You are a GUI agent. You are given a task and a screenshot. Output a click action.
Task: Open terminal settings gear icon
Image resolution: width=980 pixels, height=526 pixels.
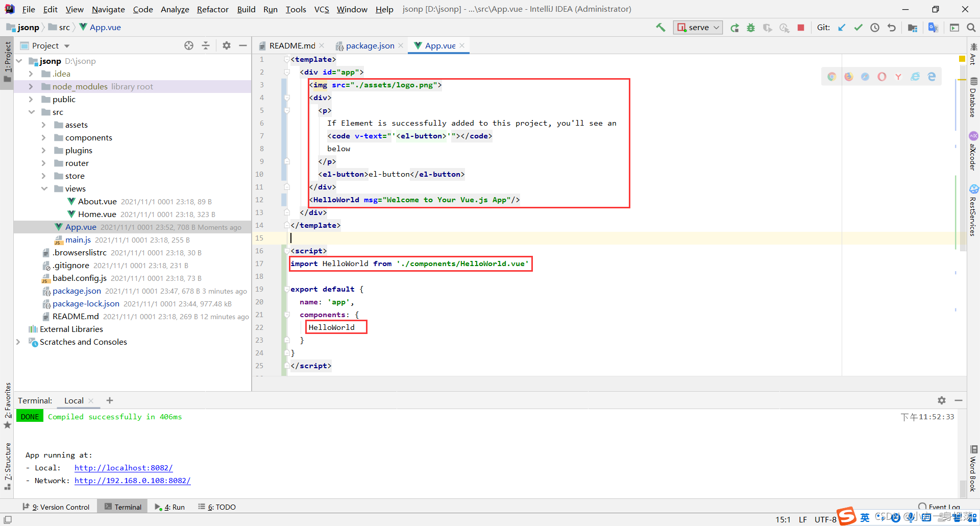pyautogui.click(x=942, y=400)
